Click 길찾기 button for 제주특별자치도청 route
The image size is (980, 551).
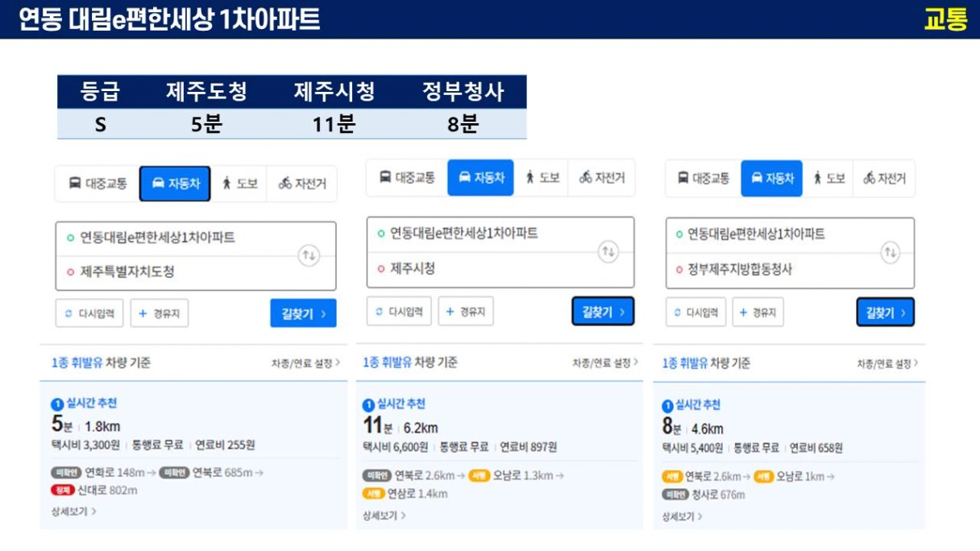[x=303, y=313]
